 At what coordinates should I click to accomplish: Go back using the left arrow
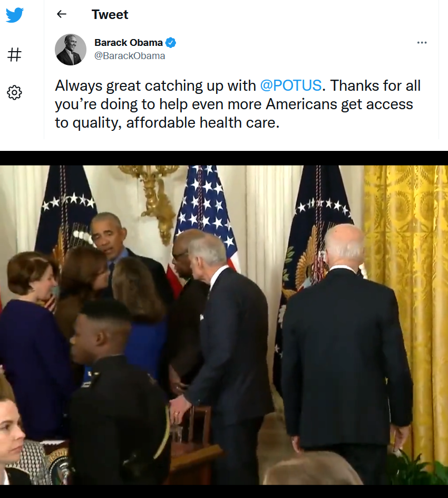(62, 14)
